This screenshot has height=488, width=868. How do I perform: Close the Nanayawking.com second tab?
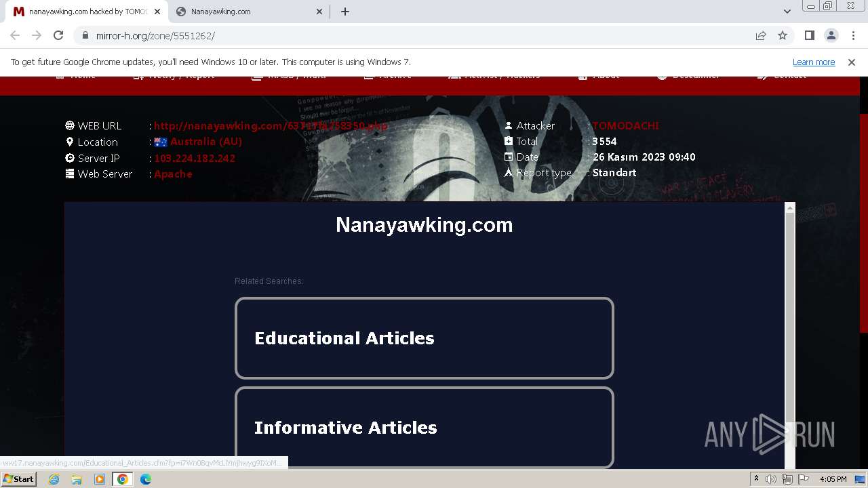pyautogui.click(x=319, y=12)
